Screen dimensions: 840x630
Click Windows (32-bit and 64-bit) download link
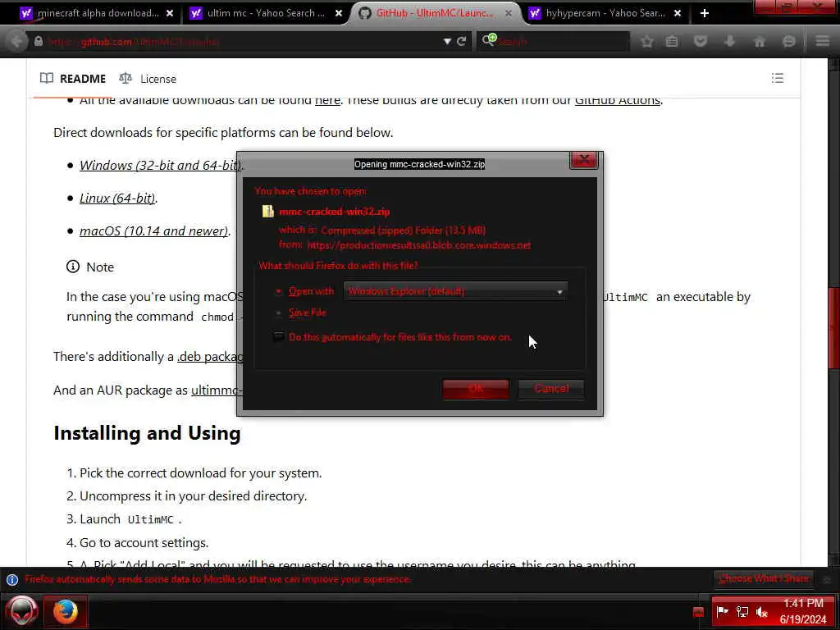click(x=159, y=166)
